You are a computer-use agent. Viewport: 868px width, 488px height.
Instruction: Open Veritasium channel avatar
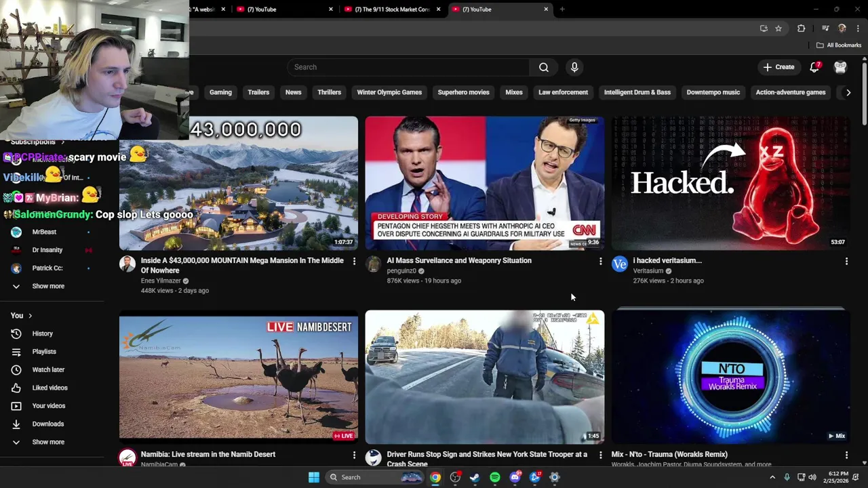(620, 264)
